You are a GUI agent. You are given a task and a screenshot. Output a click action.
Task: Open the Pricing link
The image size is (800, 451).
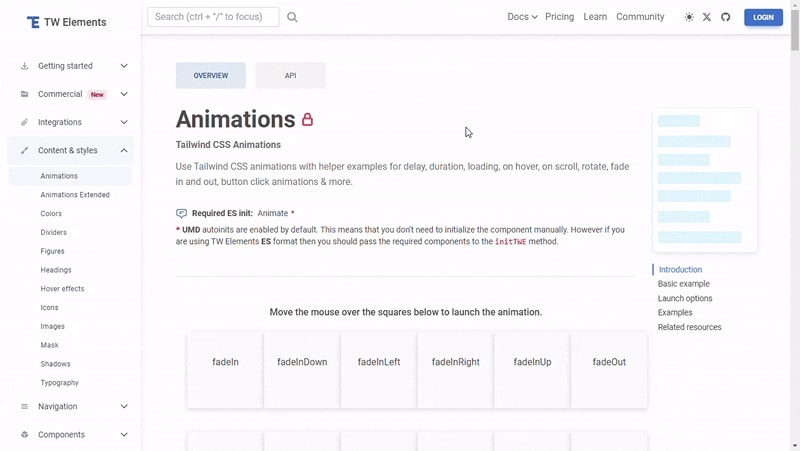coord(559,17)
